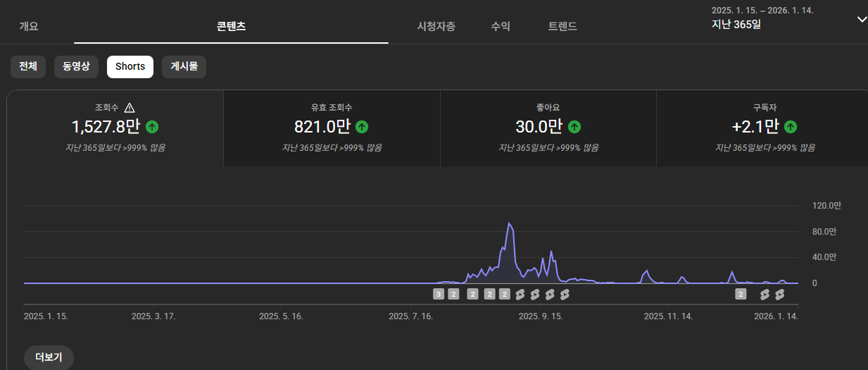
Task: Click the green up arrow beside 1,527.8만
Action: click(x=152, y=127)
